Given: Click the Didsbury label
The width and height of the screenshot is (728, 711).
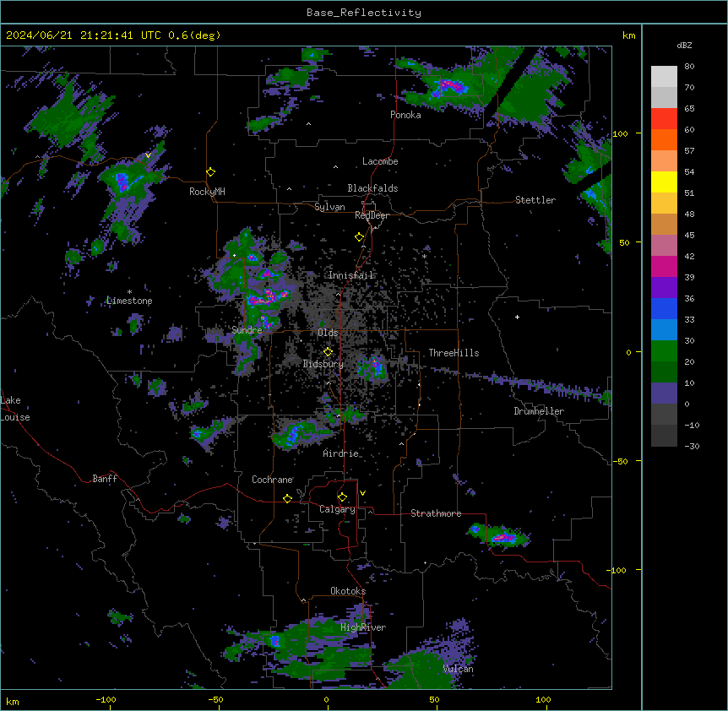Looking at the screenshot, I should click(x=323, y=364).
